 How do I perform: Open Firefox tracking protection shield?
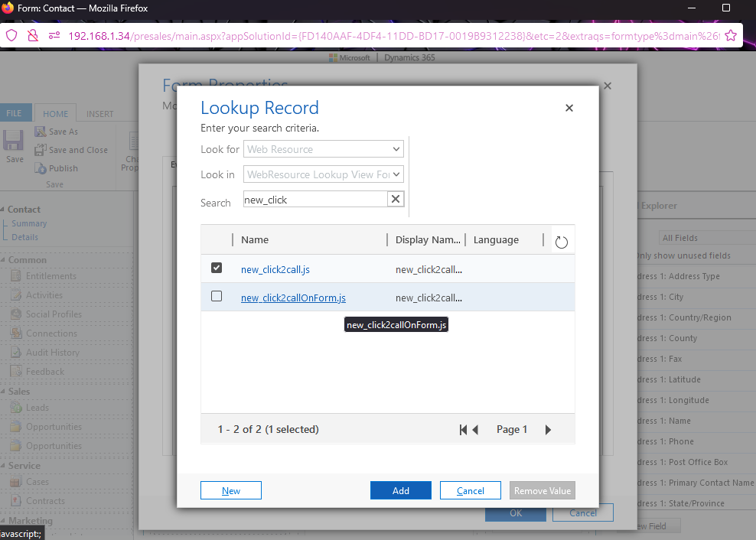point(11,35)
